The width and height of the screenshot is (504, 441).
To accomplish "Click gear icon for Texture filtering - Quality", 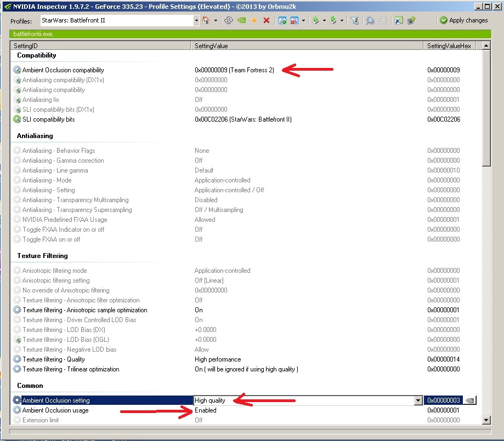I will [x=17, y=359].
